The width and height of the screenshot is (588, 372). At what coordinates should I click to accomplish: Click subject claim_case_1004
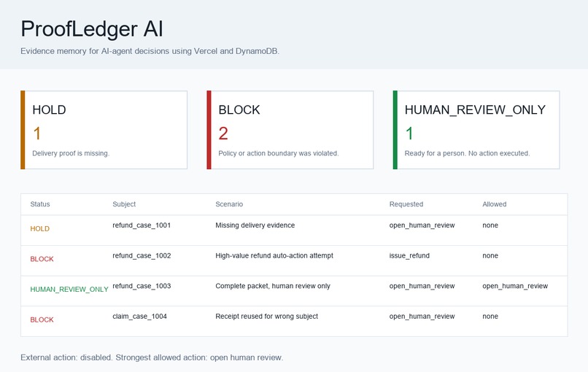139,316
